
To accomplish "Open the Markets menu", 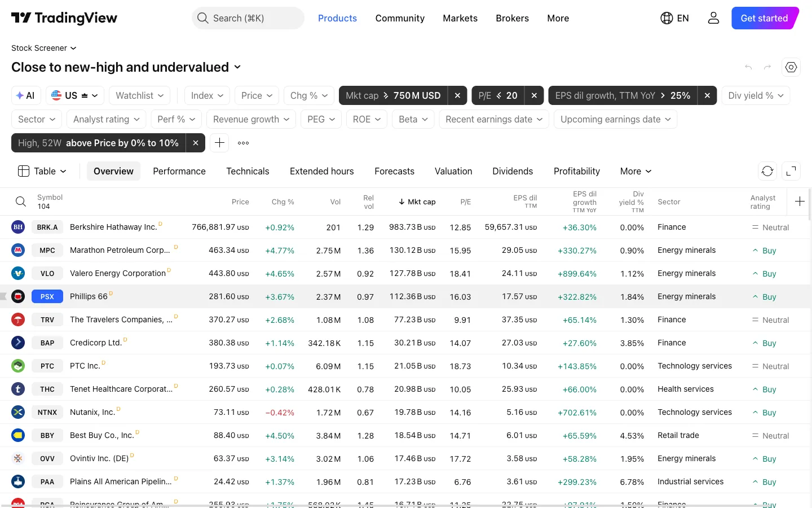I will click(x=460, y=18).
